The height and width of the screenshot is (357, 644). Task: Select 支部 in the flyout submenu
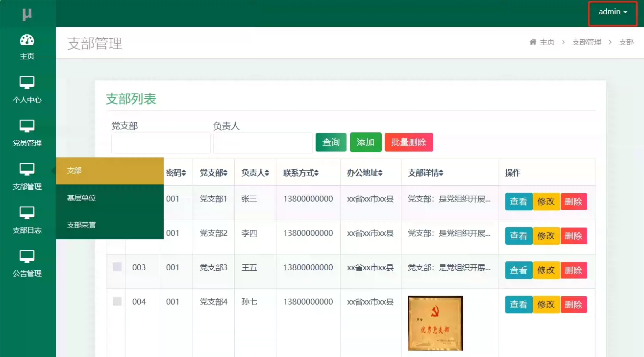pos(110,171)
